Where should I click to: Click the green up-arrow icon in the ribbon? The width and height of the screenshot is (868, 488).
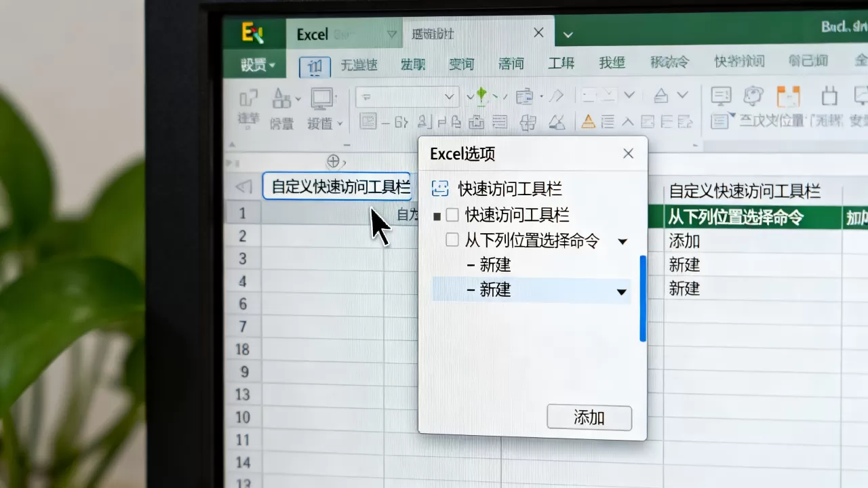coord(481,96)
